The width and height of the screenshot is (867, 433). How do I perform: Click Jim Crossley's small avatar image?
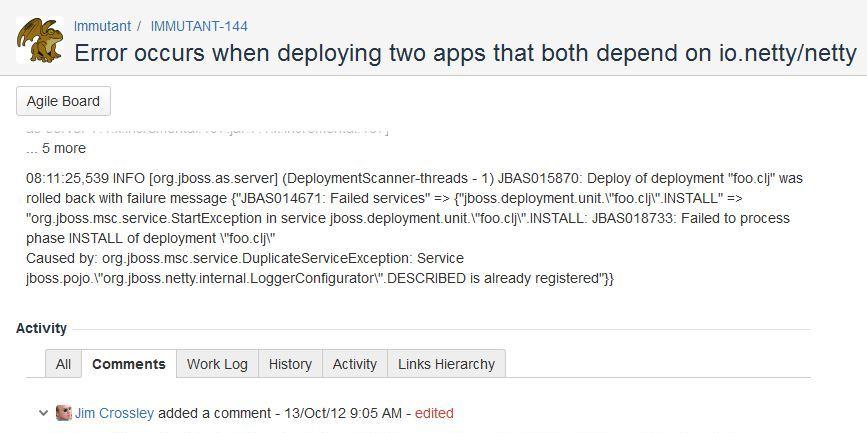click(64, 413)
